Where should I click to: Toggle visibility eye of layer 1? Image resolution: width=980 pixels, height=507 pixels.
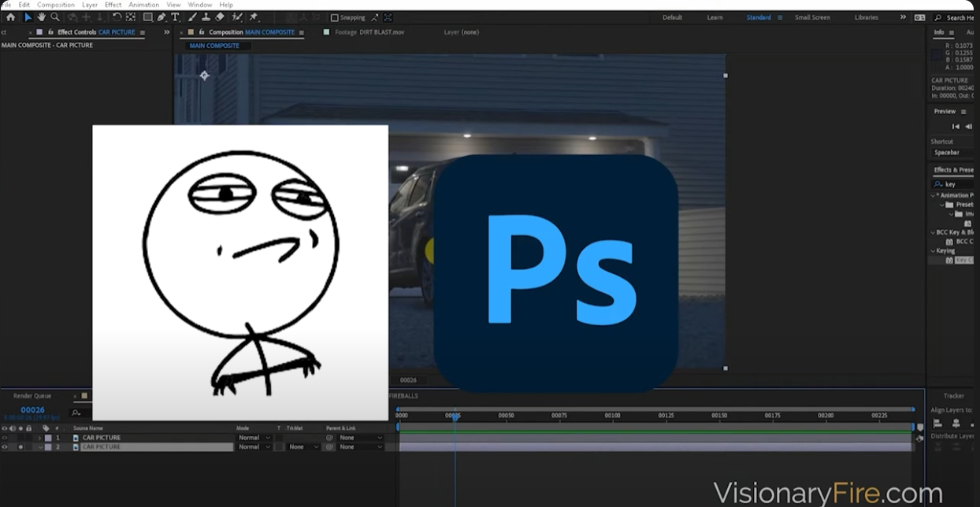[x=4, y=438]
